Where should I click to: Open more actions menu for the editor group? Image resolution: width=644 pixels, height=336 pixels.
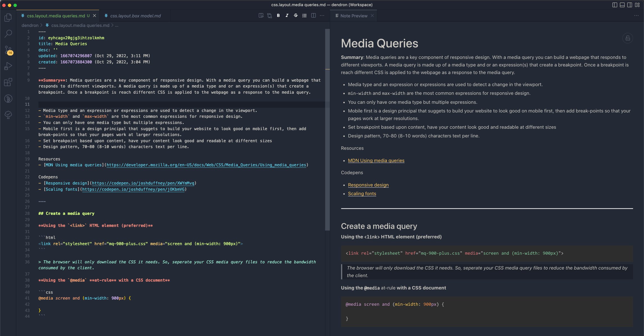[322, 16]
